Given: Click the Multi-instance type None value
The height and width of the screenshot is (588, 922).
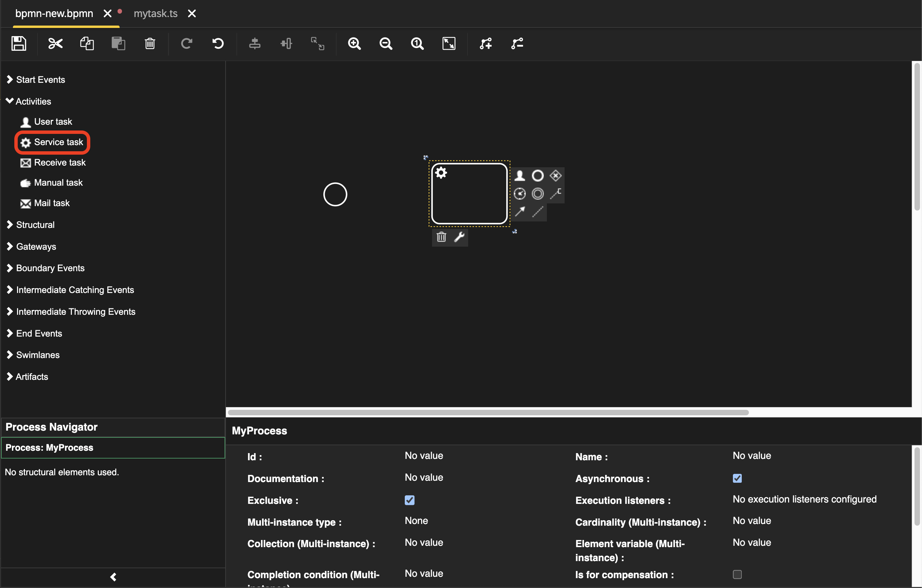Looking at the screenshot, I should tap(416, 521).
